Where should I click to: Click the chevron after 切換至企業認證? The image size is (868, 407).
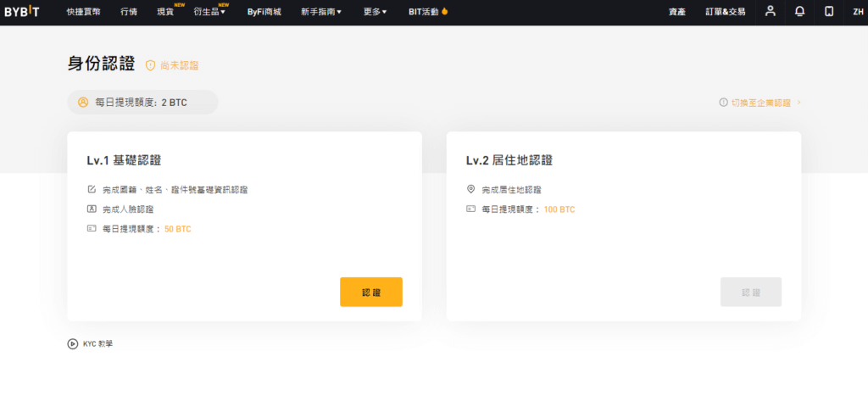[798, 103]
